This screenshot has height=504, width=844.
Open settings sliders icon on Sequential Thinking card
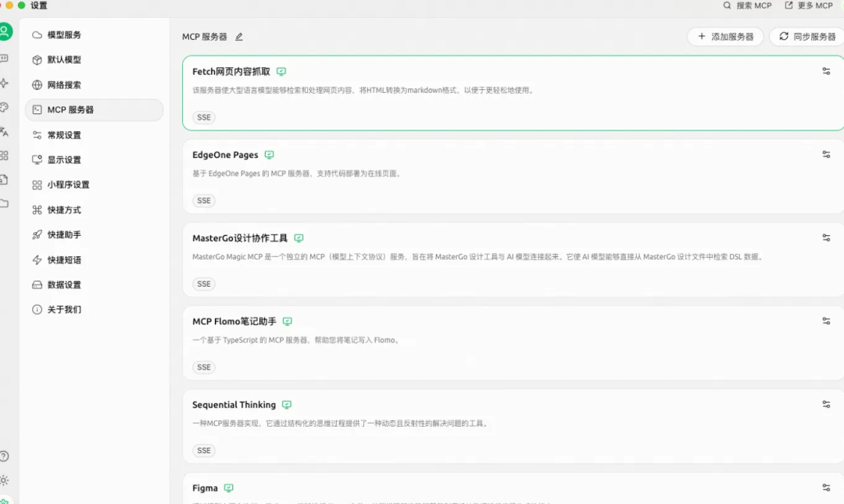(826, 405)
